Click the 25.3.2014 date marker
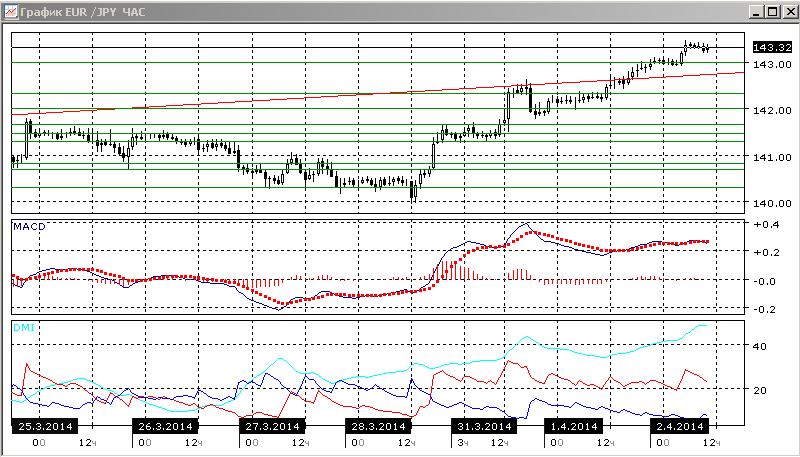Viewport: 800px width, 457px height. [45, 426]
